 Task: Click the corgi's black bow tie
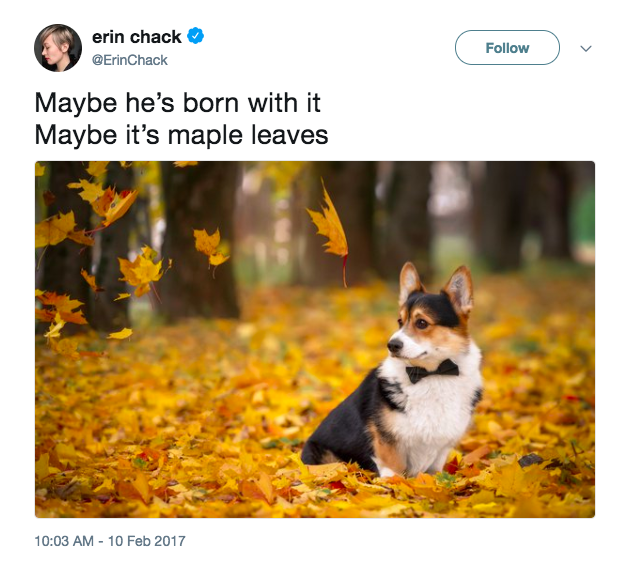pyautogui.click(x=432, y=371)
